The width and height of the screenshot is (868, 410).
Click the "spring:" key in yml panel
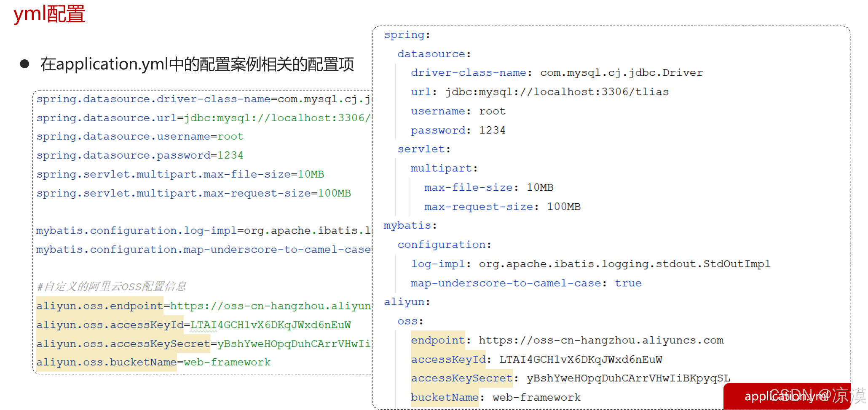tap(405, 35)
